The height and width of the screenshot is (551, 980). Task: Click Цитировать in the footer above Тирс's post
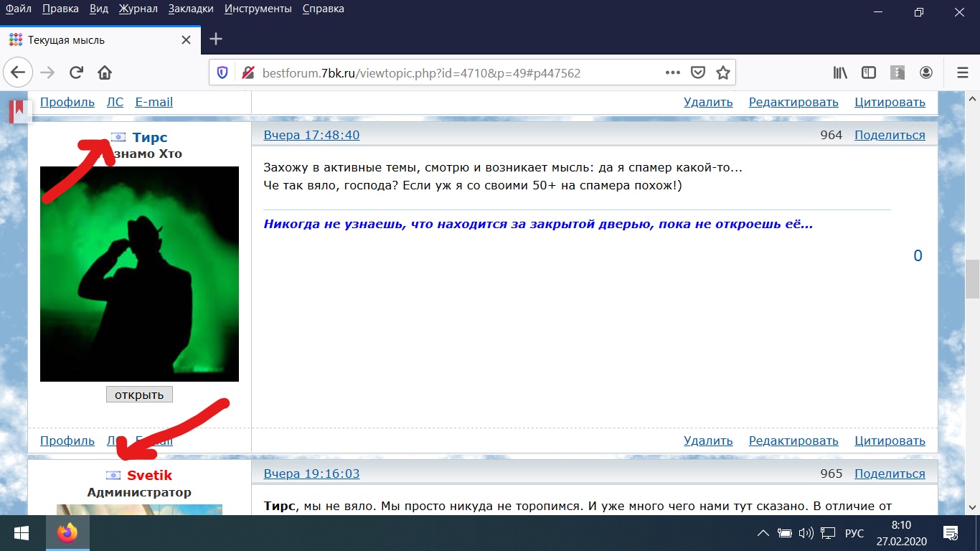[890, 102]
